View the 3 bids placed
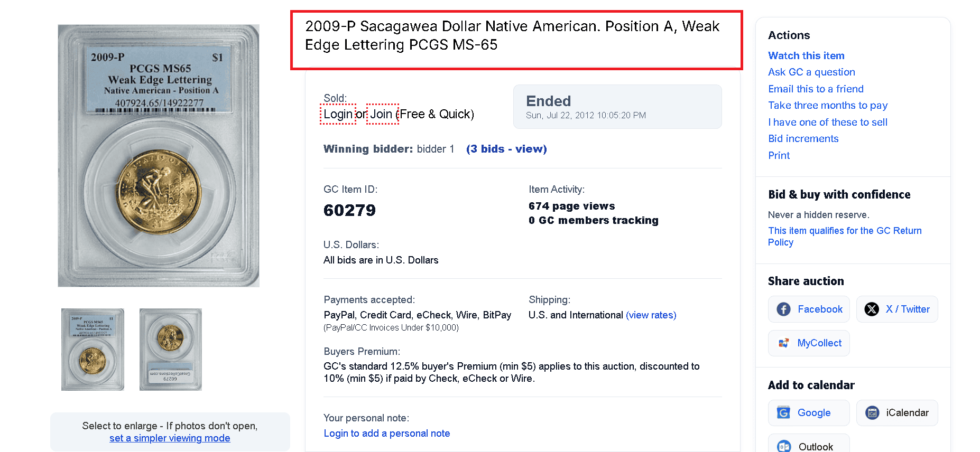The height and width of the screenshot is (452, 980). point(506,148)
